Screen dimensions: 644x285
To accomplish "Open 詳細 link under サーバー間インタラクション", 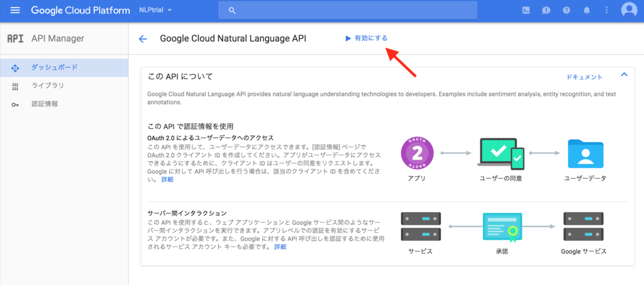I will click(280, 247).
